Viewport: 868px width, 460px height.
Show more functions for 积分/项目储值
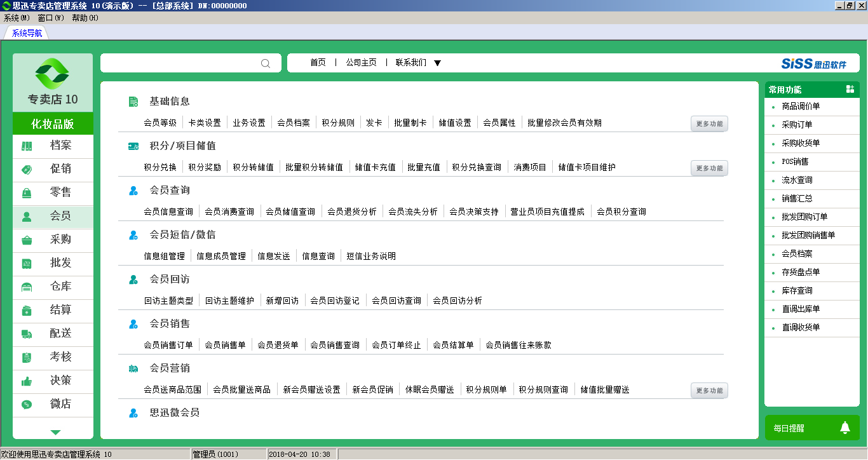click(x=709, y=168)
